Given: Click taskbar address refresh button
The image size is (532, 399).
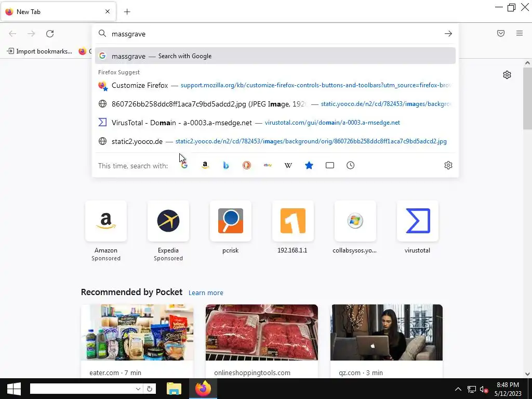Looking at the screenshot, I should 149,389.
